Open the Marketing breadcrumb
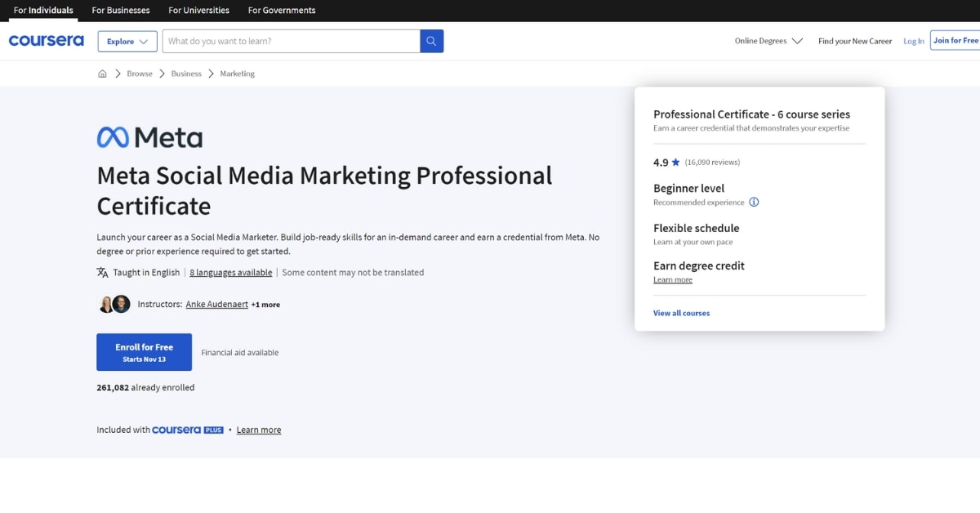 tap(238, 74)
